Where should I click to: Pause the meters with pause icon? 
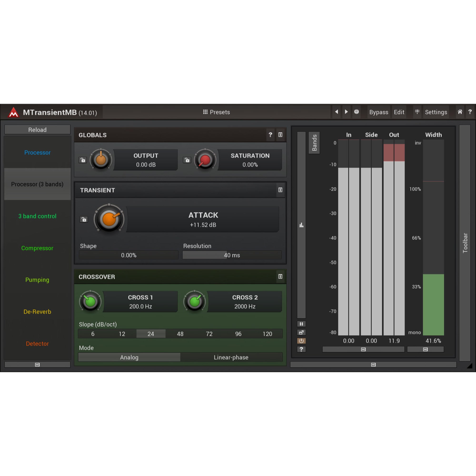(301, 324)
